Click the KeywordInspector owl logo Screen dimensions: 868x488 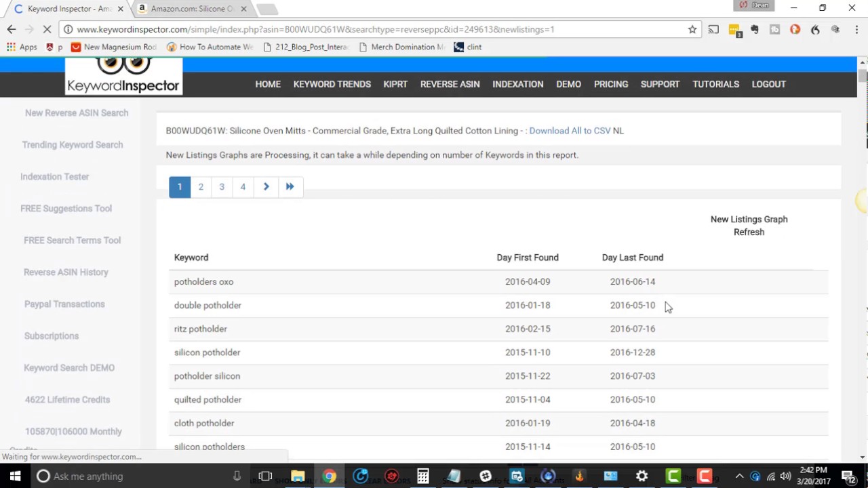coord(124,76)
